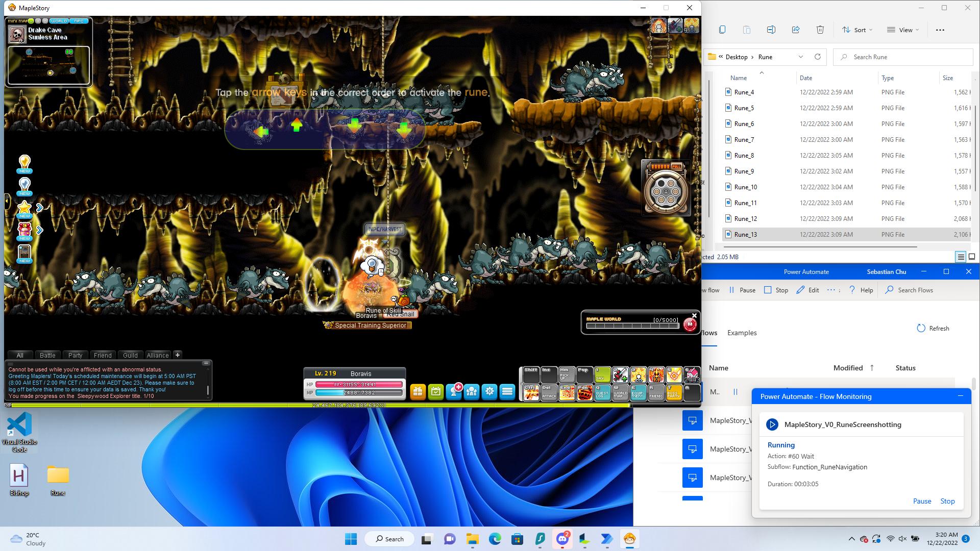This screenshot has width=980, height=551.
Task: Click the FRIENDS quickslot
Action: [656, 392]
